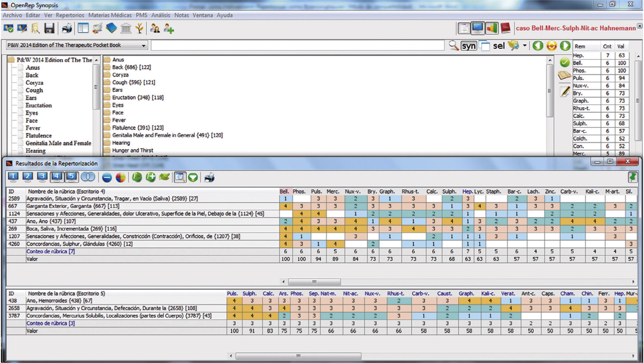Screen dimensions: 644x363
Task: Click the Conteo de rúbrica [3] link
Action: (x=50, y=323)
